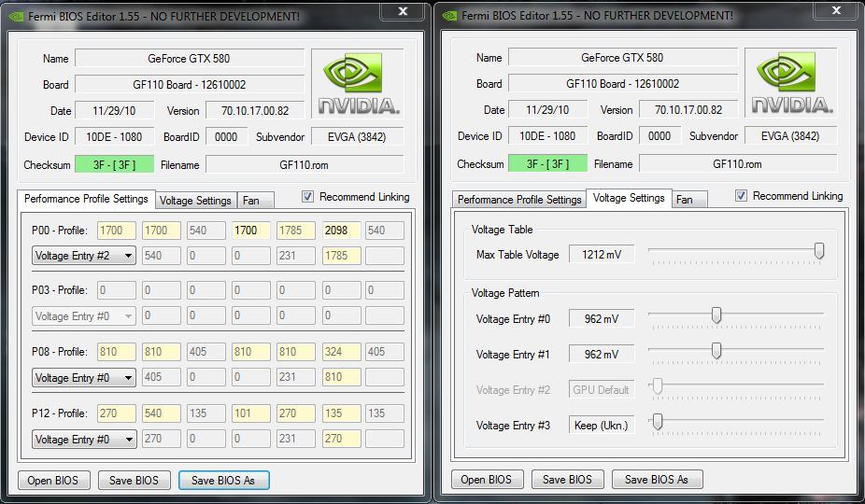Screen dimensions: 865x504
Task: Click Save BIOS button in left window
Action: click(x=135, y=481)
